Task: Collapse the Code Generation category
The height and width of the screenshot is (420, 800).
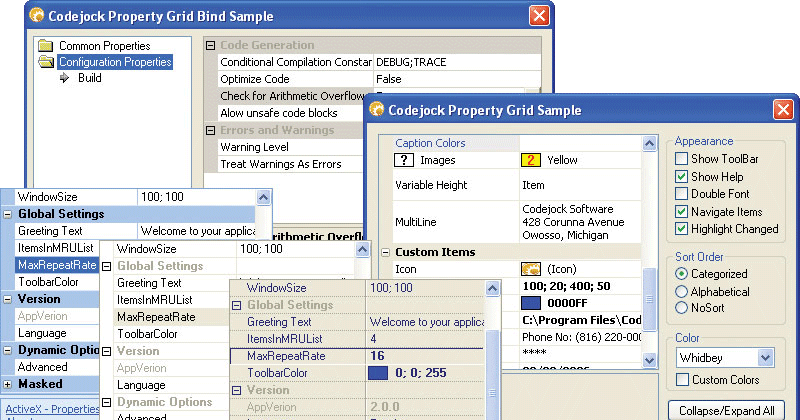Action: 210,45
